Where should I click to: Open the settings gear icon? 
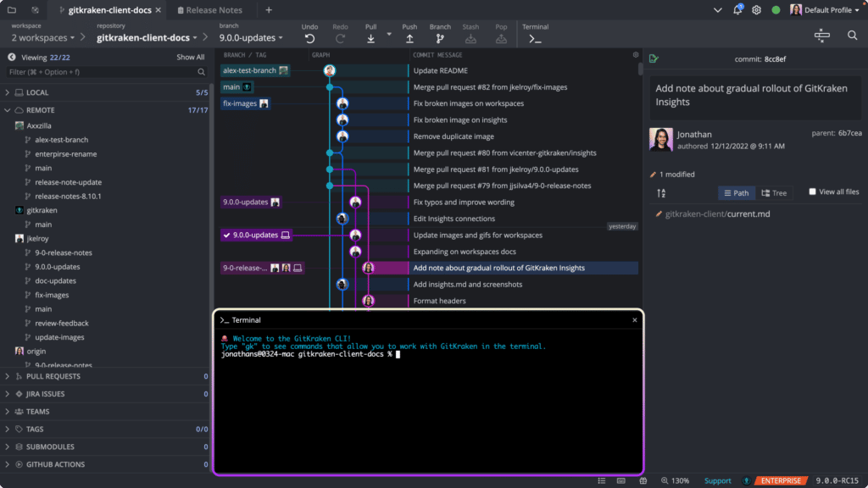point(756,8)
